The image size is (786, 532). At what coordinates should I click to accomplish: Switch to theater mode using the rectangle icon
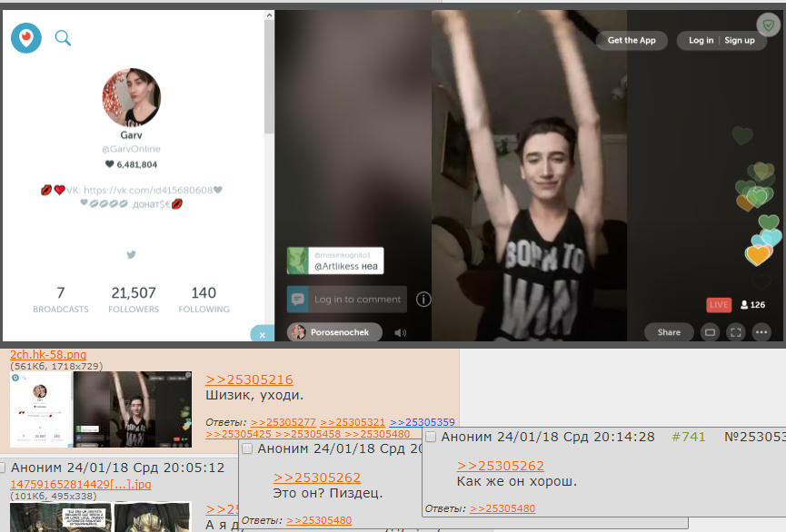(711, 332)
